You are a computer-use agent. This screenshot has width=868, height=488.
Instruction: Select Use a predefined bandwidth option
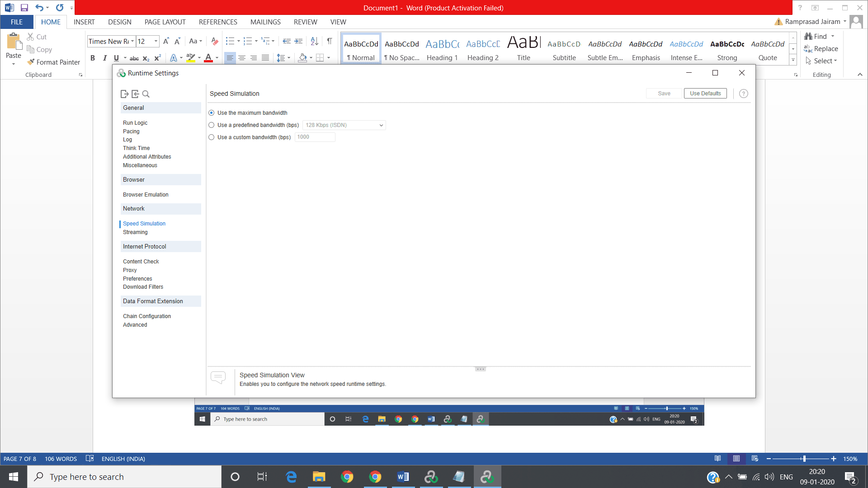pyautogui.click(x=212, y=125)
